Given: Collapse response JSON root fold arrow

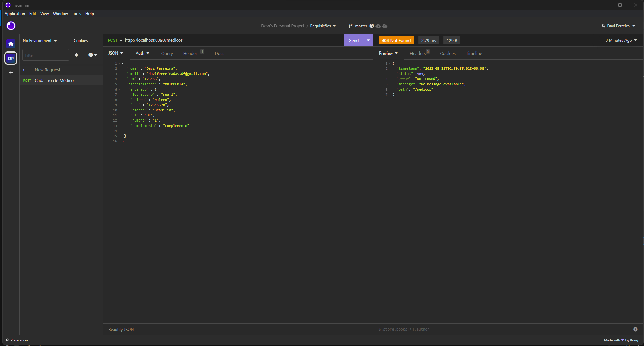Looking at the screenshot, I should [390, 64].
